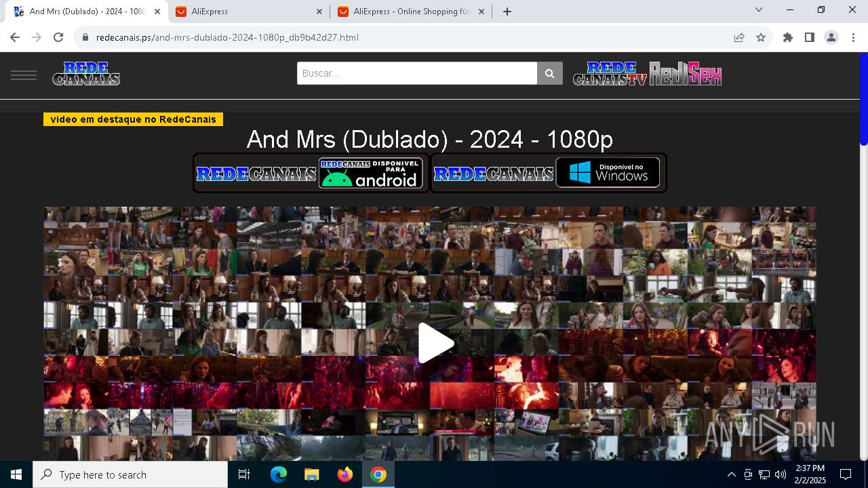Image resolution: width=868 pixels, height=488 pixels.
Task: Launch Microsoft Edge from taskbar
Action: pos(278,474)
